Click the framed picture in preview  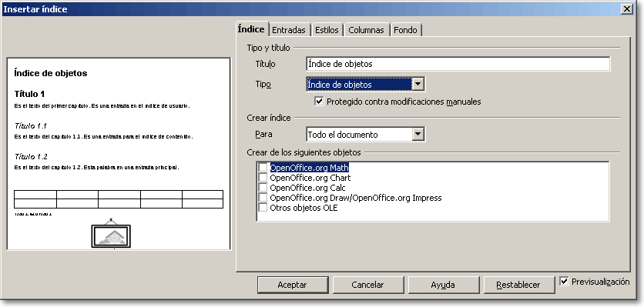111,235
